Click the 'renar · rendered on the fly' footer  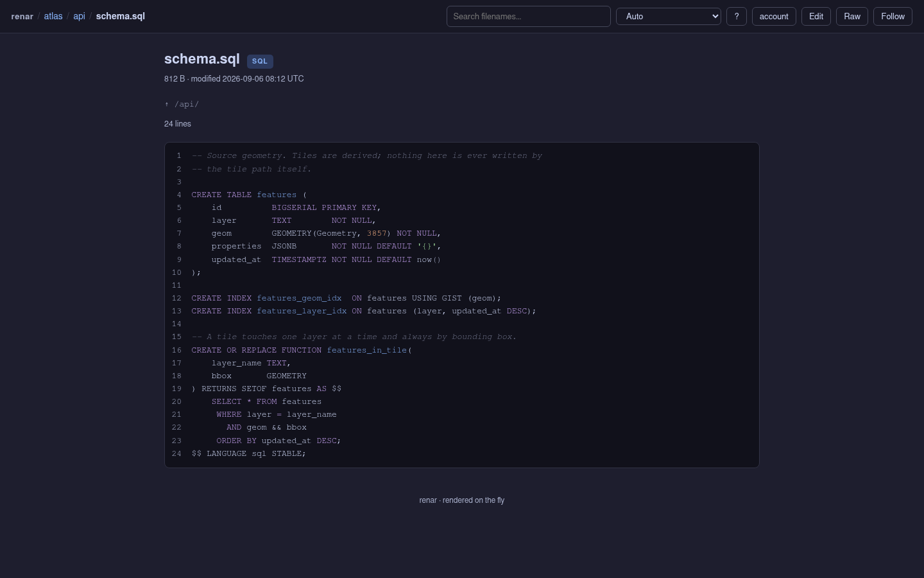(x=462, y=500)
